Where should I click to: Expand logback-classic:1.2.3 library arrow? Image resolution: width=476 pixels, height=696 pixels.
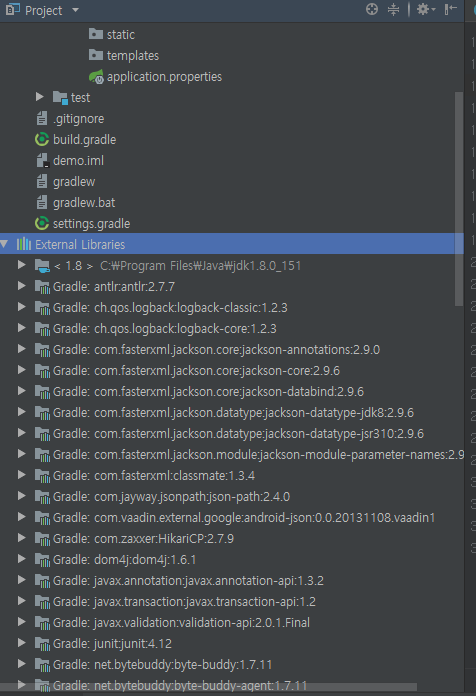click(21, 307)
